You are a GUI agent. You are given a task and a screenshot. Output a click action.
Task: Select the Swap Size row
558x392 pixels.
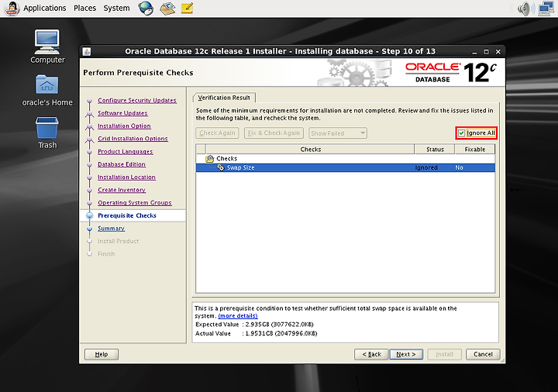coord(345,167)
